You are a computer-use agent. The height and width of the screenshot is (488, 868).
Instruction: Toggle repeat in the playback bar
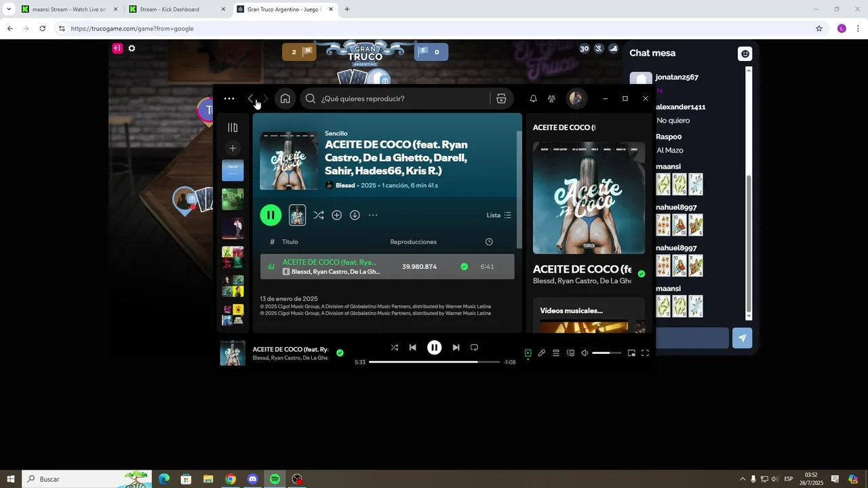click(x=474, y=348)
